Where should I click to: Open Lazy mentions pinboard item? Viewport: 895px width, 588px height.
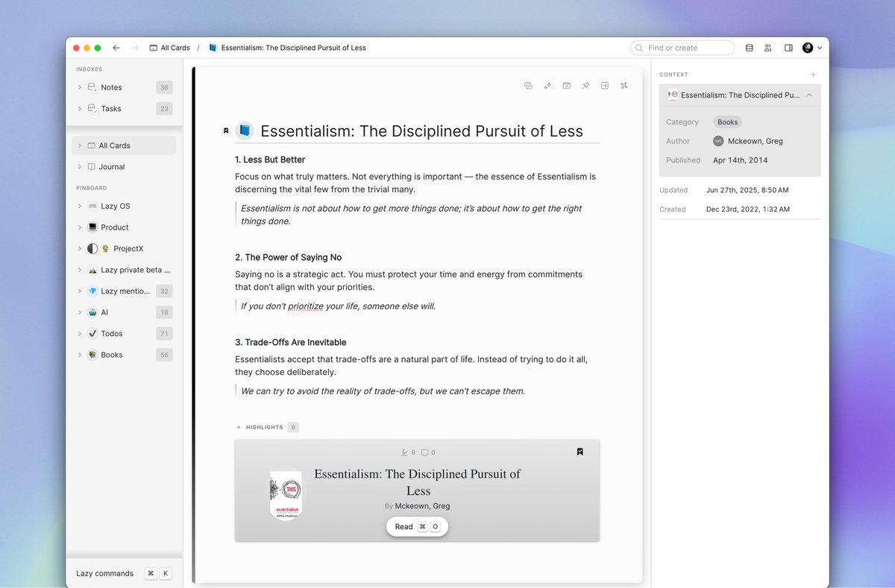(124, 291)
